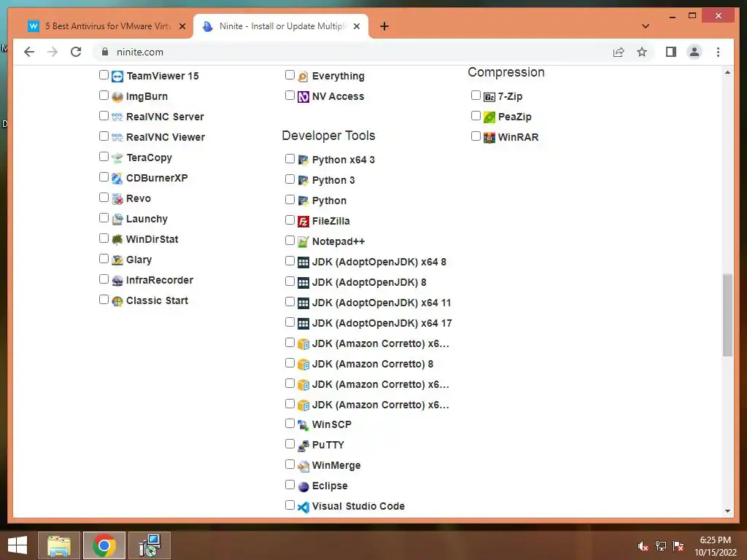
Task: Click the Visual Studio Code icon
Action: tap(303, 507)
